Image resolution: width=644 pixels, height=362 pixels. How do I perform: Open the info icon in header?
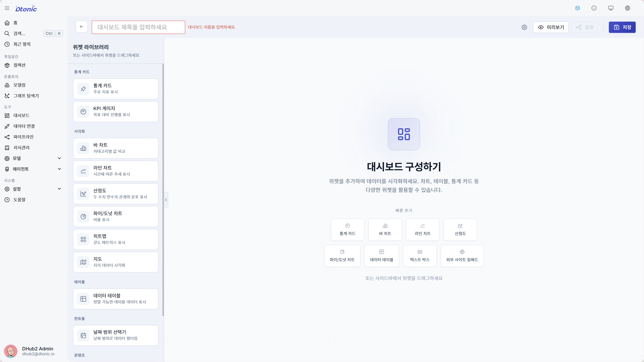(594, 8)
